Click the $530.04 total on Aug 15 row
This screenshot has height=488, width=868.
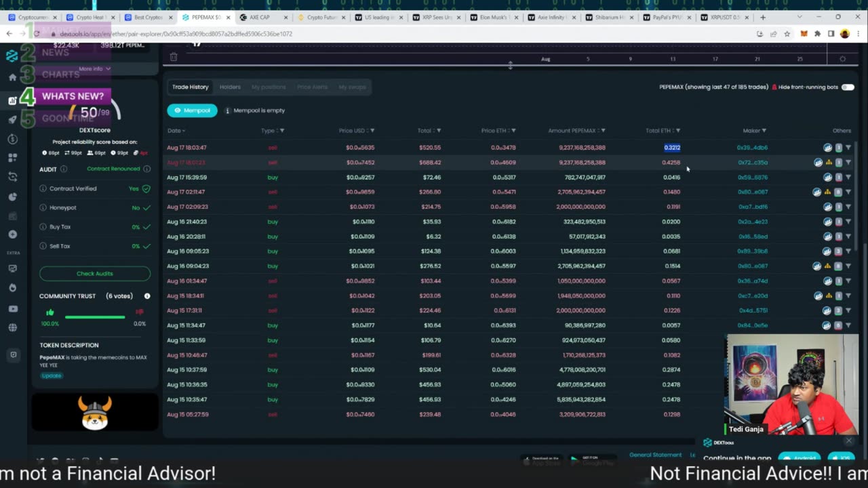[x=430, y=370]
